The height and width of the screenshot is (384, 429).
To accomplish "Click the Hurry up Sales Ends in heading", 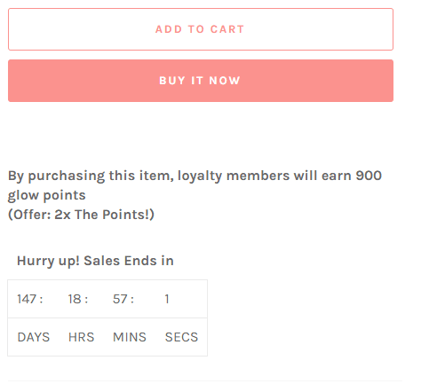I will 95,261.
